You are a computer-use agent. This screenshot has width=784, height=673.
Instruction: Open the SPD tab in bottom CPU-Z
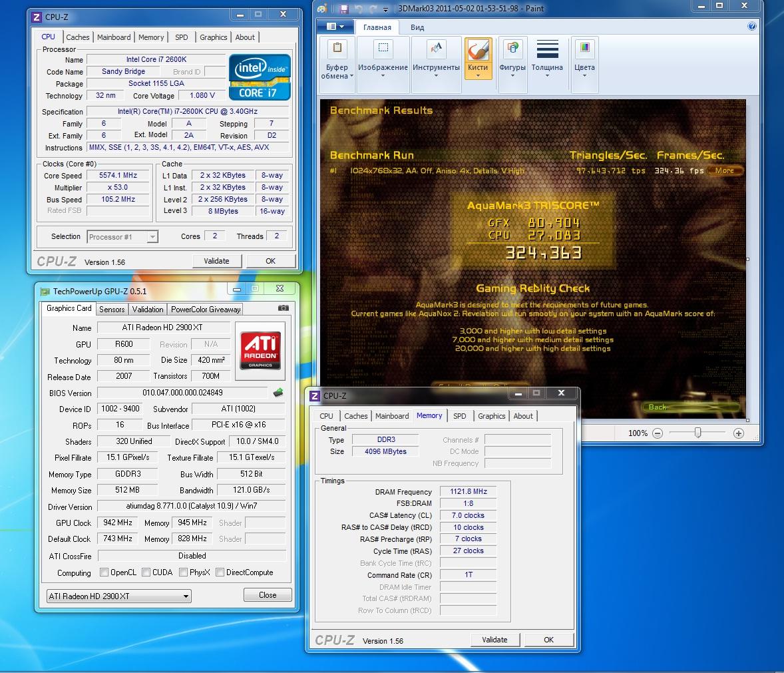459,416
